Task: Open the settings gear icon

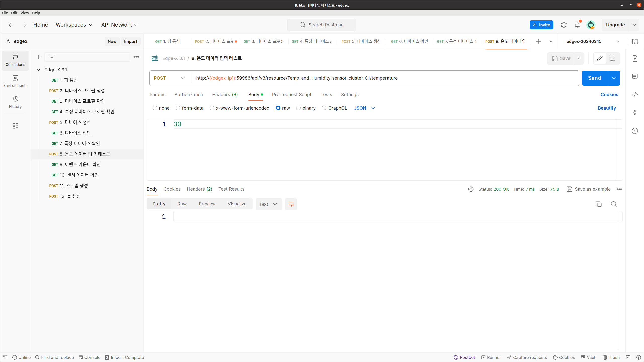Action: pos(564,25)
